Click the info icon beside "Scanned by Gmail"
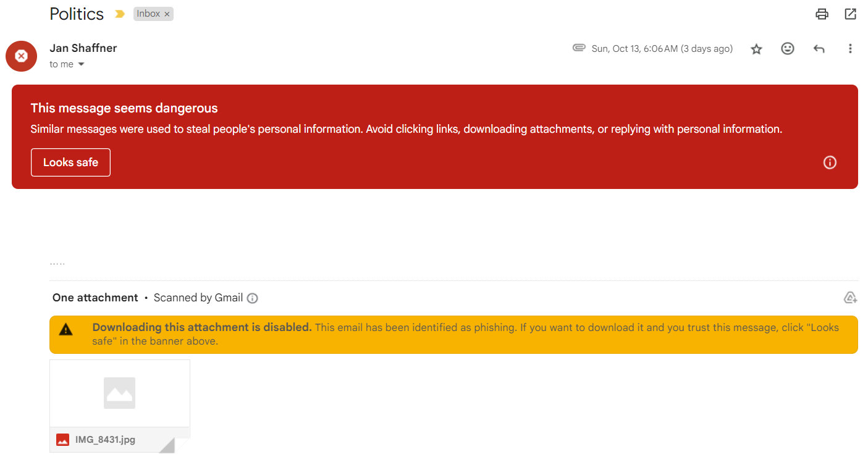Screen dimensions: 868x457 click(252, 298)
